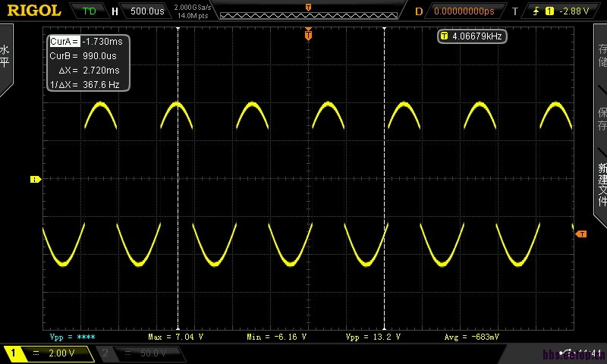Click cursor A dashed vertical line

(x=178, y=178)
